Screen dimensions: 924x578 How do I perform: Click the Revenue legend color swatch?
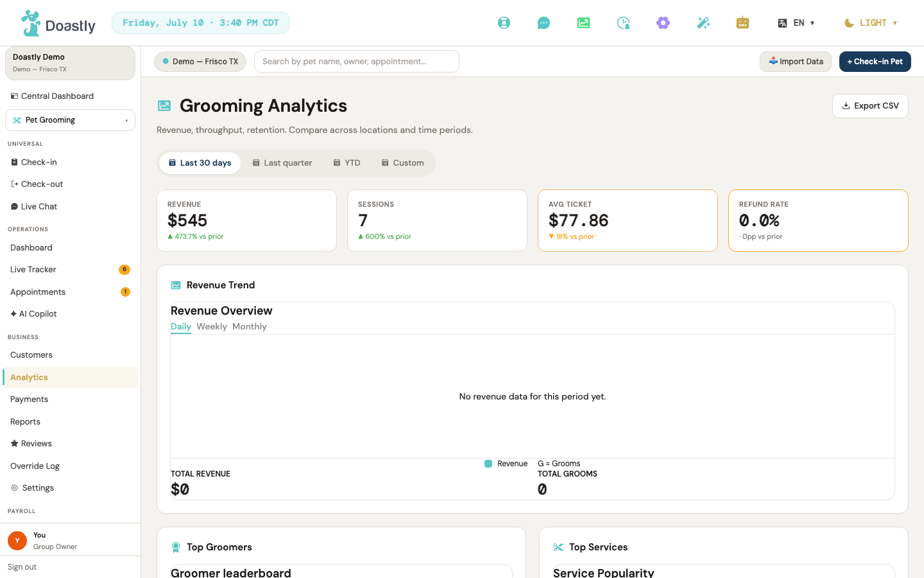click(x=488, y=464)
